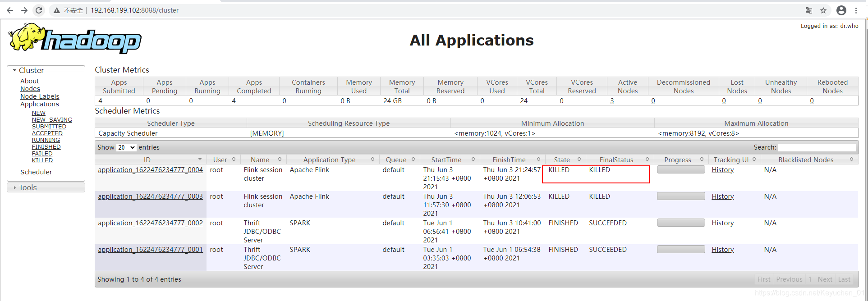Open the Node Labels page
868x301 pixels.
click(x=40, y=96)
